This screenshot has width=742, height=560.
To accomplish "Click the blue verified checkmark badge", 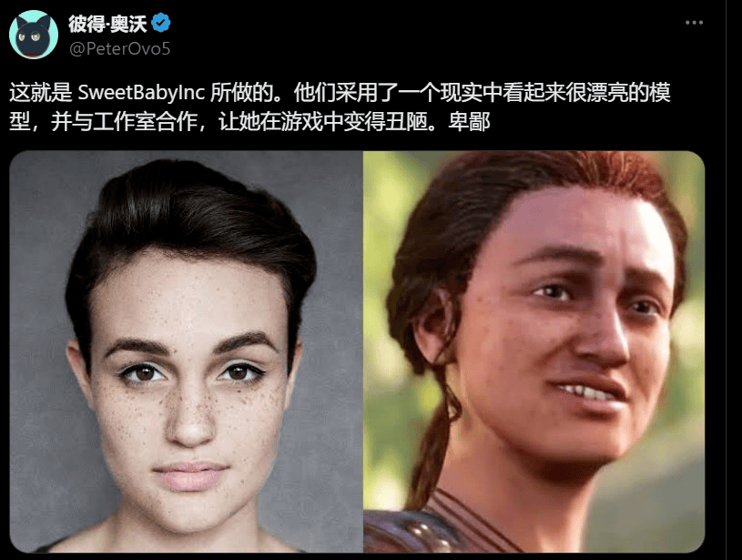I will click(161, 23).
